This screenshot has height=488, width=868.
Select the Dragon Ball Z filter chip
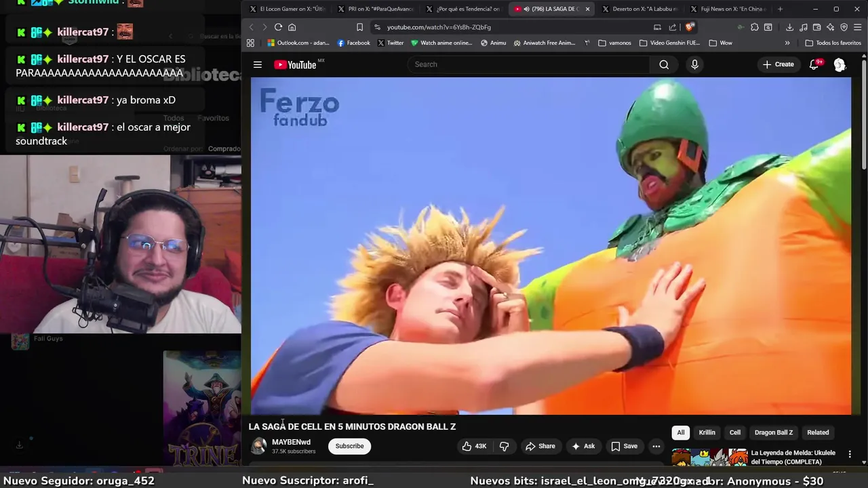pos(774,432)
